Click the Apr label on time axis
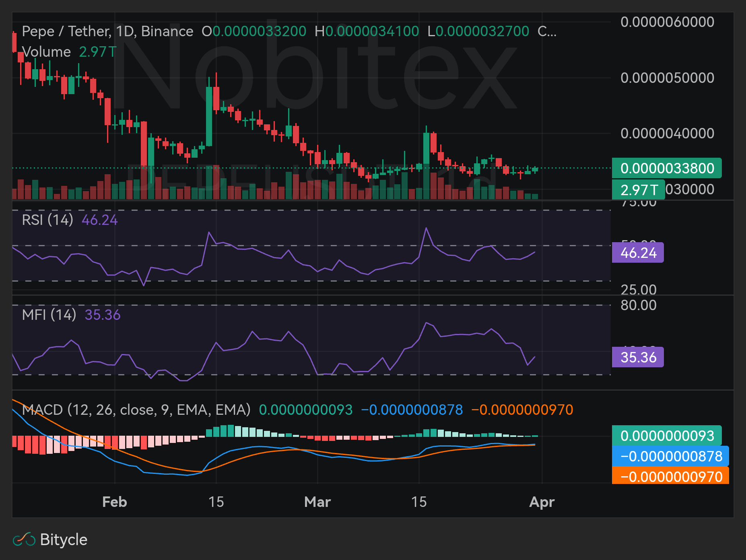The image size is (746, 560). coord(542,502)
